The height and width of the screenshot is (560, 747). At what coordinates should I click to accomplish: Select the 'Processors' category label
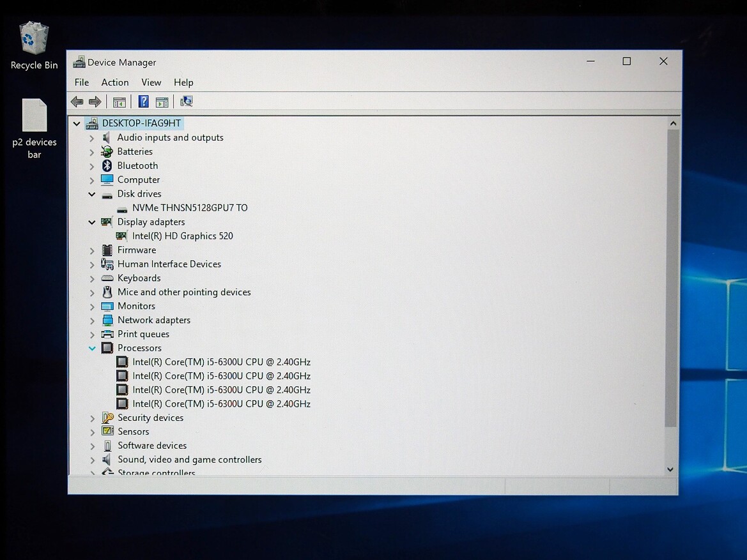(x=139, y=347)
